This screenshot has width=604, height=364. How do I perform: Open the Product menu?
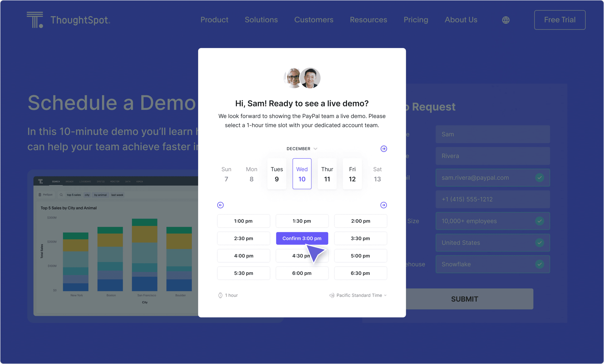tap(214, 20)
